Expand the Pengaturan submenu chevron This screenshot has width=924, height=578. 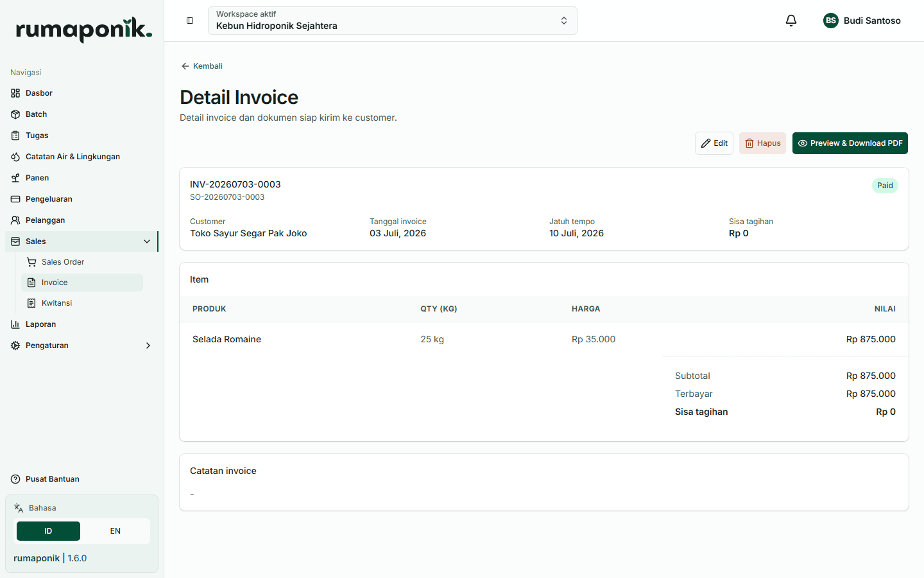click(148, 346)
